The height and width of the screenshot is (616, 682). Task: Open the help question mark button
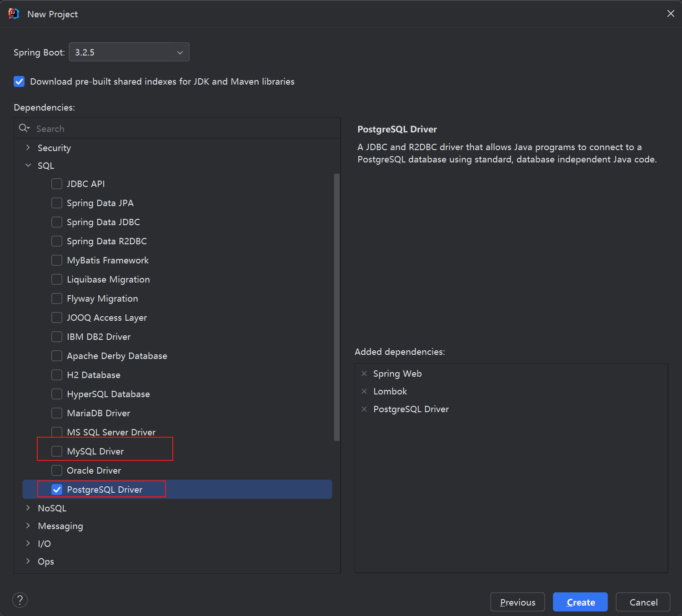click(x=20, y=600)
